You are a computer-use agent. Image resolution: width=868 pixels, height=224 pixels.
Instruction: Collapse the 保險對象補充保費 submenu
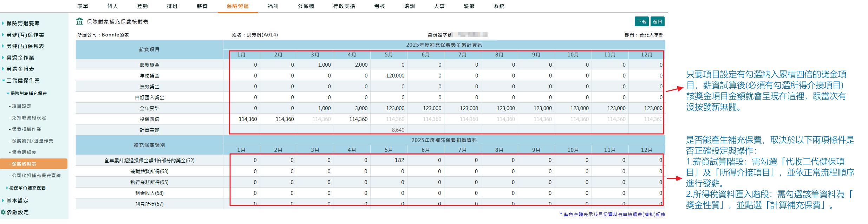(27, 93)
